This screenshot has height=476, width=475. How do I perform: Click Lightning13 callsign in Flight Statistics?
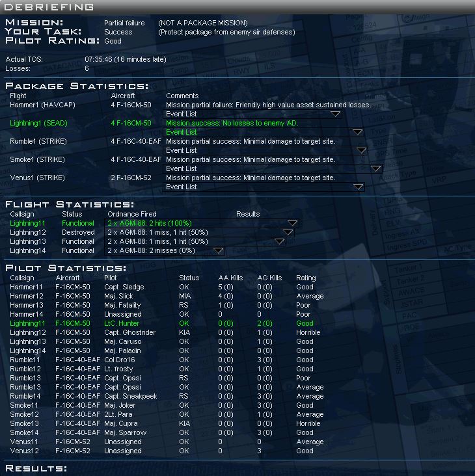pos(28,242)
